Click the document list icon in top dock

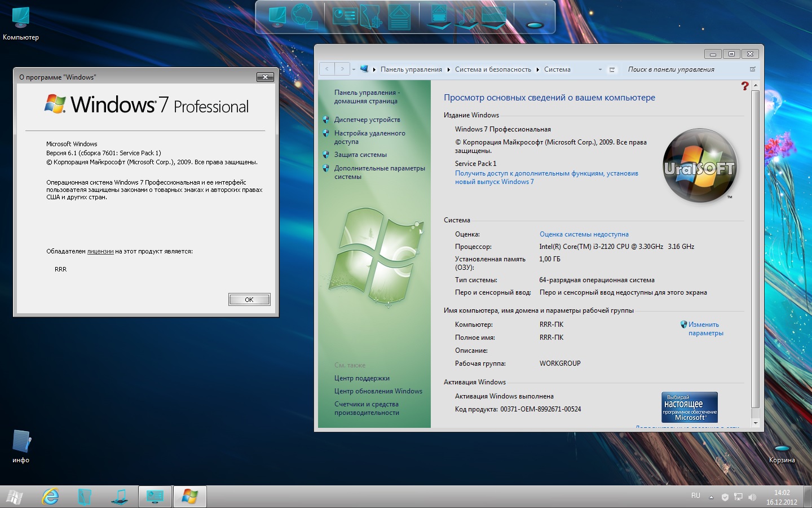tap(399, 17)
